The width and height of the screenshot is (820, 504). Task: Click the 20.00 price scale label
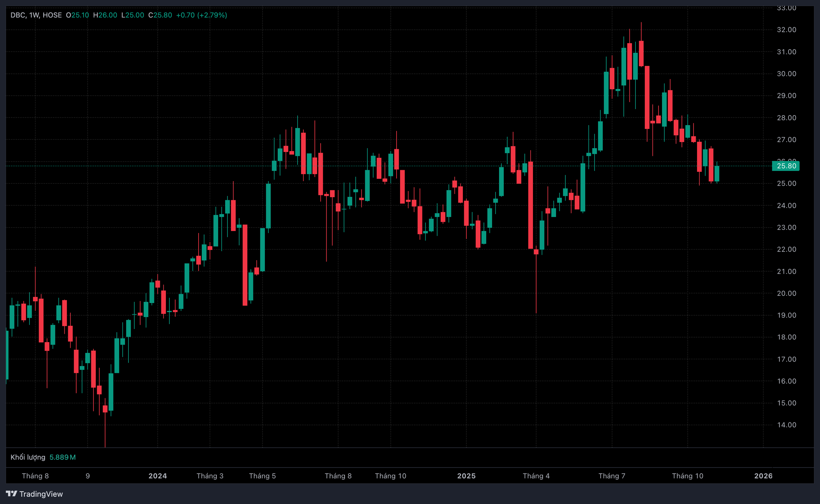pos(786,293)
